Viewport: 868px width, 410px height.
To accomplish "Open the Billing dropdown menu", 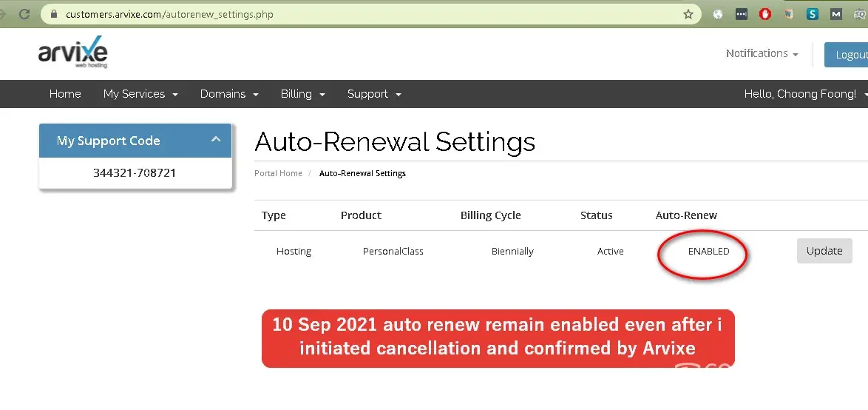I will pos(302,94).
